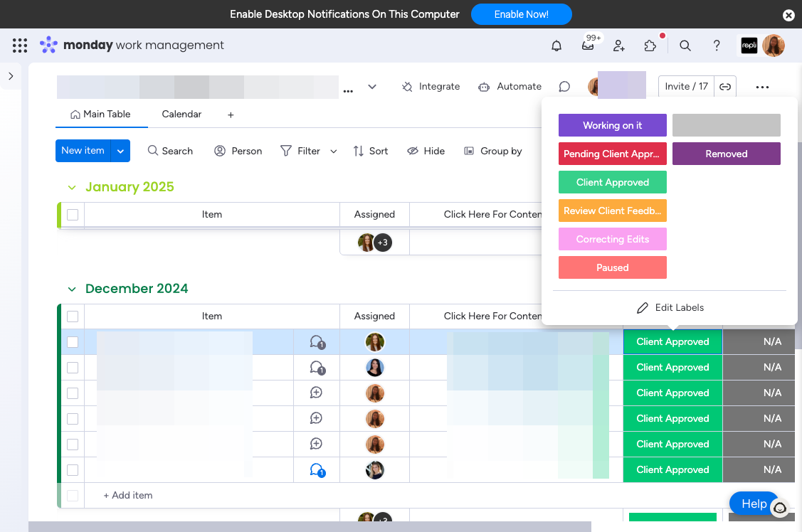Open the help question mark icon
Screen dimensions: 802x532
tap(717, 46)
